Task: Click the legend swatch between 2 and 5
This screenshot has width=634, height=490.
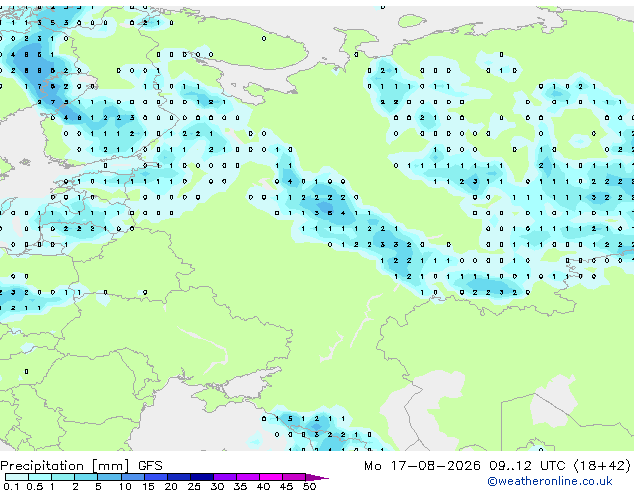Action: (x=86, y=477)
